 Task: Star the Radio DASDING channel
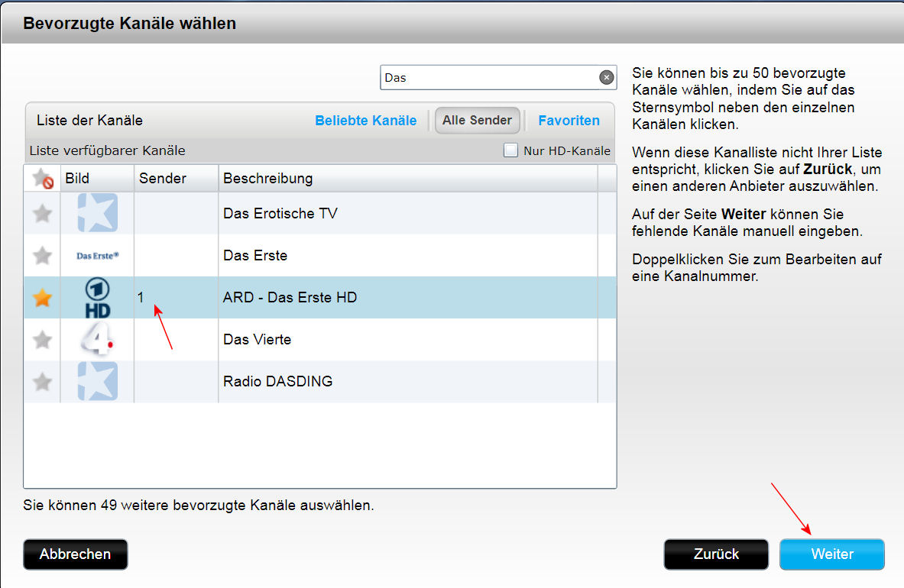[43, 381]
